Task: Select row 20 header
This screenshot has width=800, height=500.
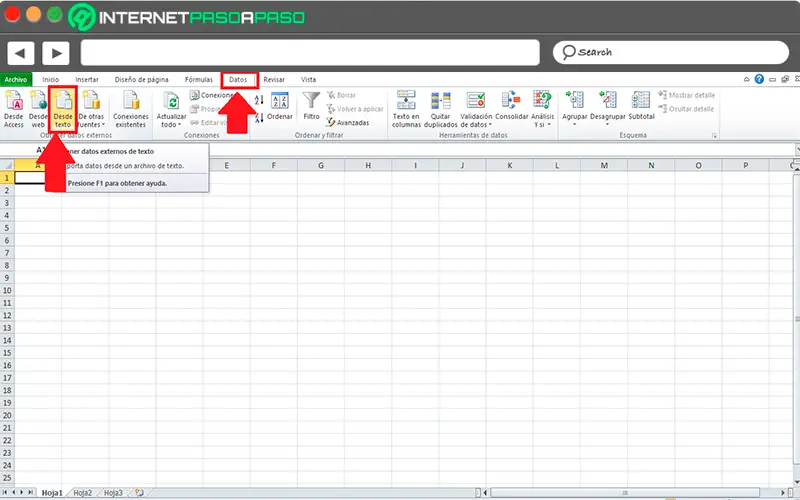Action: pyautogui.click(x=7, y=415)
